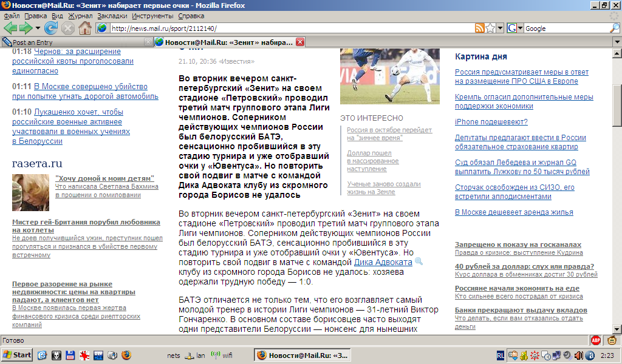
Task: Open the Windows Start menu
Action: 16,355
